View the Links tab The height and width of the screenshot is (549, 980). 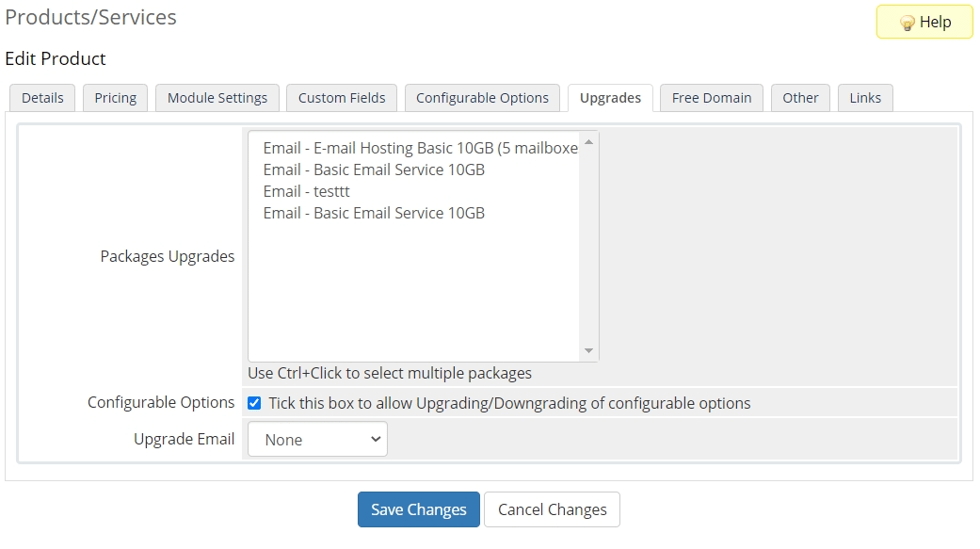(865, 98)
